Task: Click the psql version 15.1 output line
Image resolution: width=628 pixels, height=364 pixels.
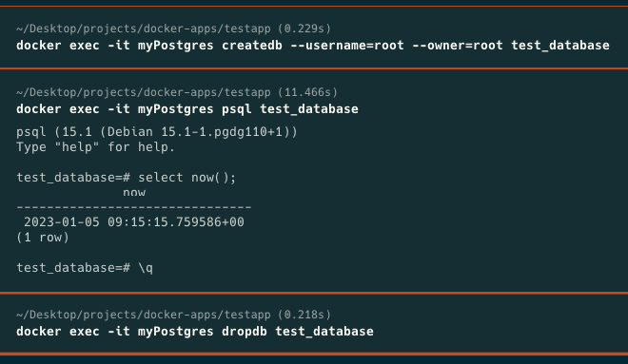Action: [x=157, y=132]
